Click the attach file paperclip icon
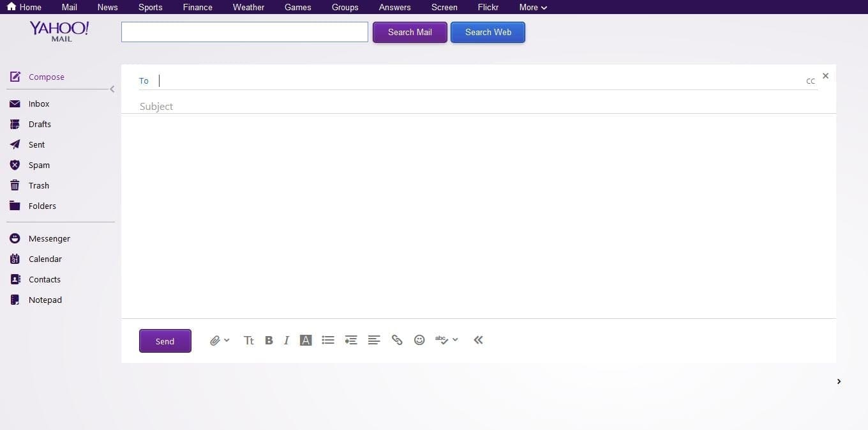The image size is (868, 430). click(x=215, y=341)
